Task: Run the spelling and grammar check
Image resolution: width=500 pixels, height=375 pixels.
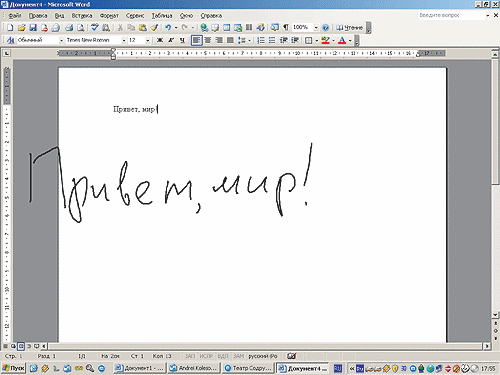Action: tap(95, 28)
